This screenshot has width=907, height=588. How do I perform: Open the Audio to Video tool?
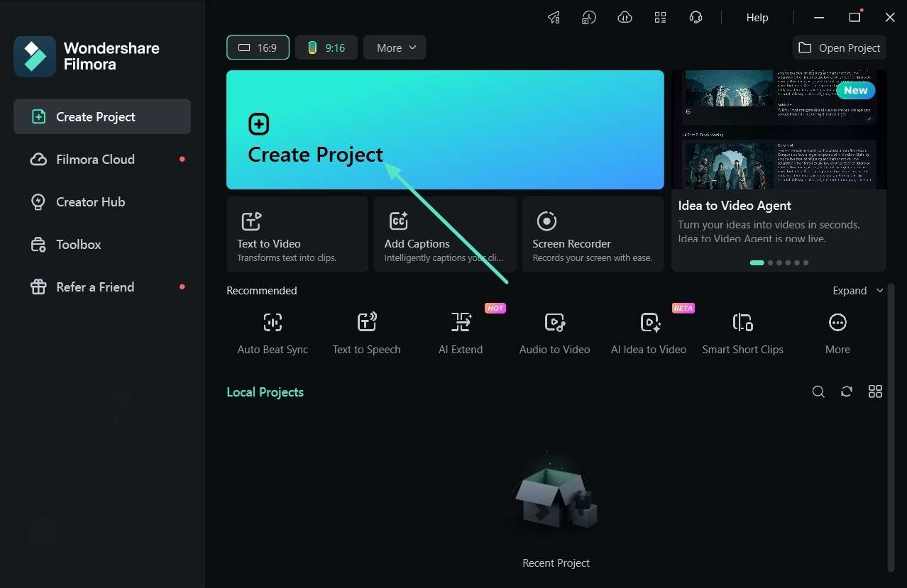point(554,333)
